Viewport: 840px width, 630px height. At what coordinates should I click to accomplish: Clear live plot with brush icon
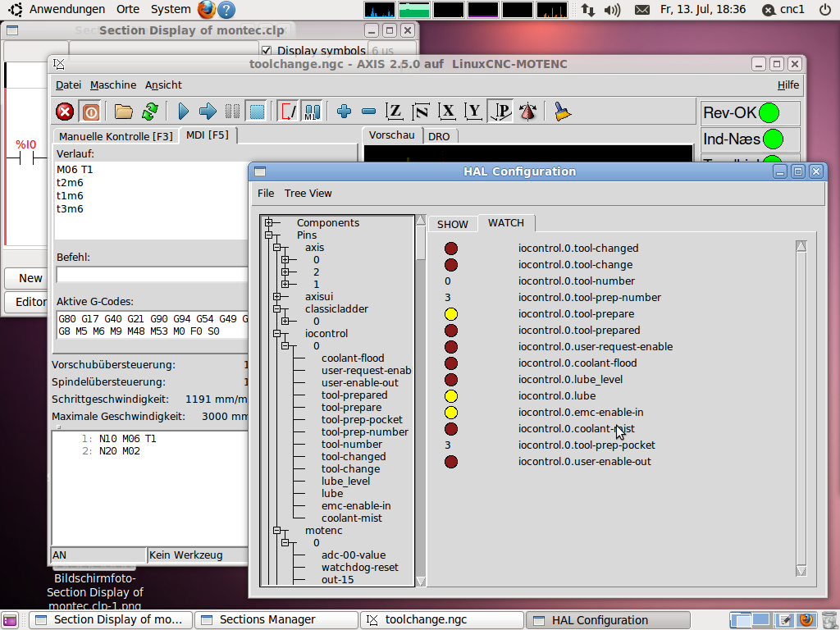click(x=562, y=112)
